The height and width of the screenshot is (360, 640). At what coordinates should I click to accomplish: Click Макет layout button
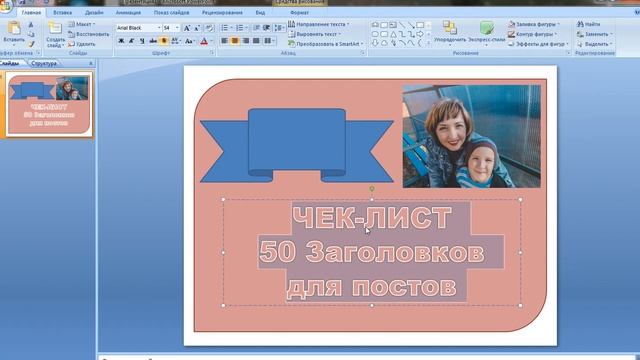pyautogui.click(x=81, y=24)
